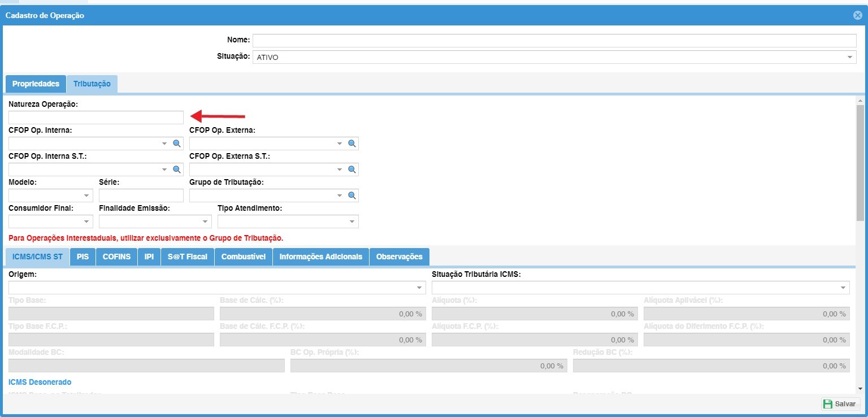
Task: Click the CFOP Op. Interna search magnifier
Action: [176, 144]
